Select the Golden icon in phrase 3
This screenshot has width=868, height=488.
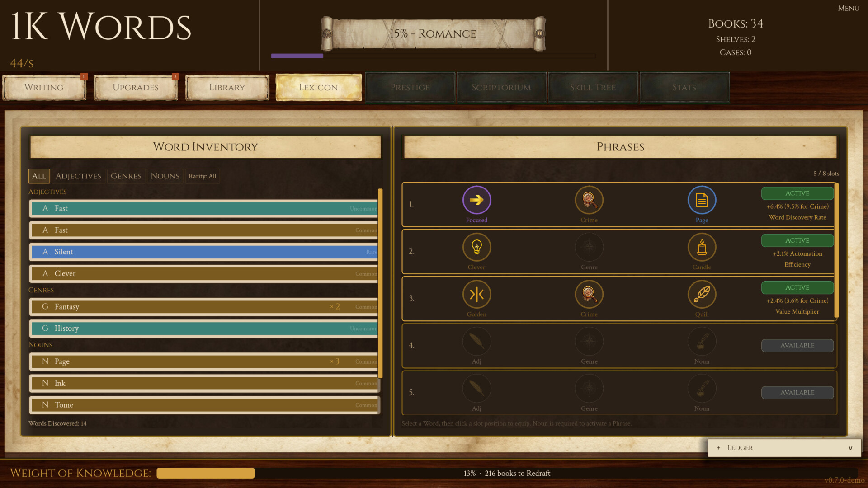click(x=476, y=294)
